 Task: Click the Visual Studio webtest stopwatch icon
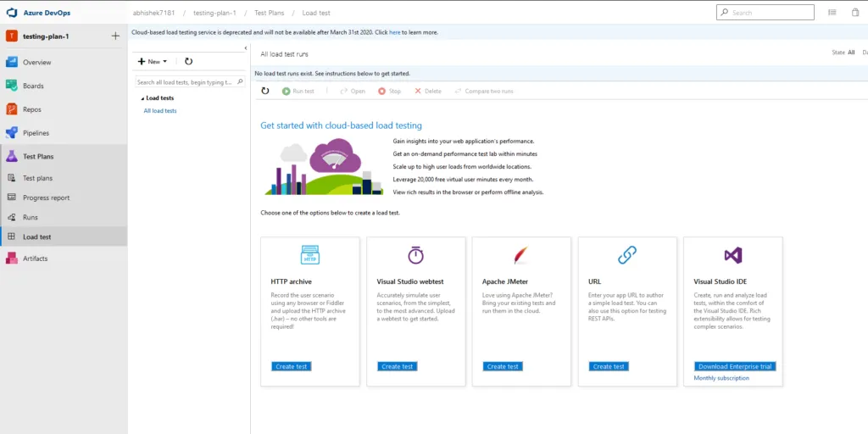415,254
